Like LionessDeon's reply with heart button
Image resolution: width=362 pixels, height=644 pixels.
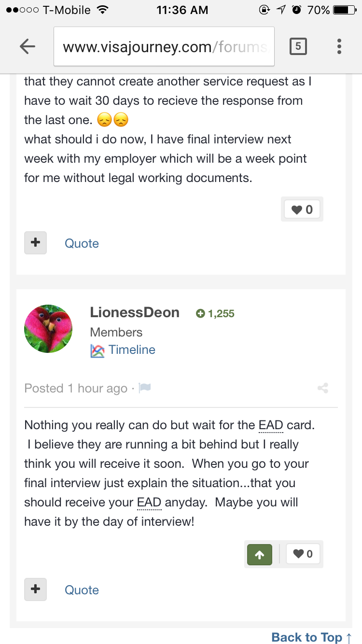303,554
